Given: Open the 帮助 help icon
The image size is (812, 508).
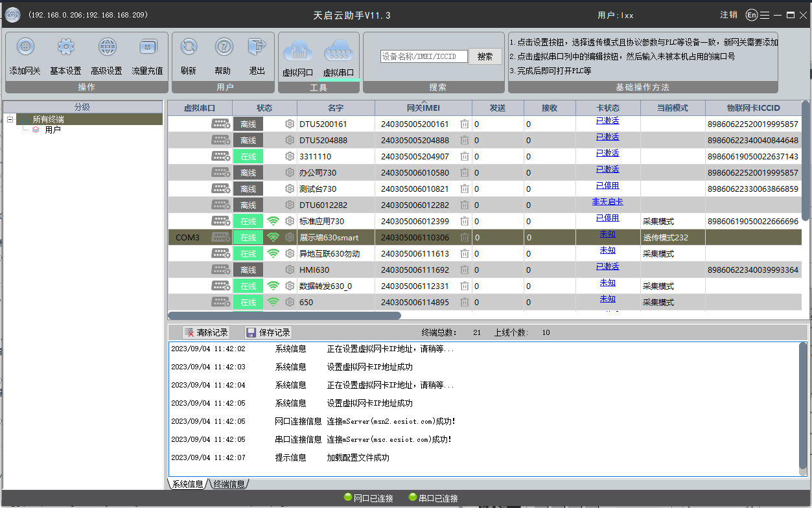Looking at the screenshot, I should pos(224,47).
